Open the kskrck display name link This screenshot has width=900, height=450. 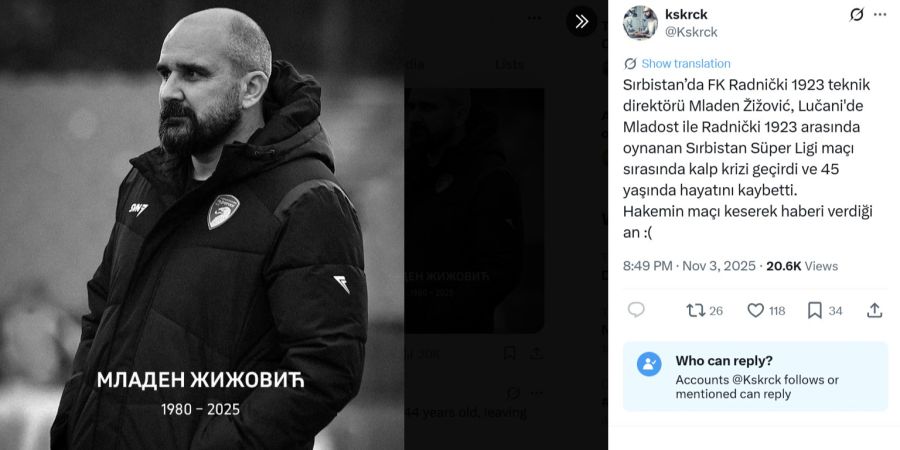pos(685,14)
